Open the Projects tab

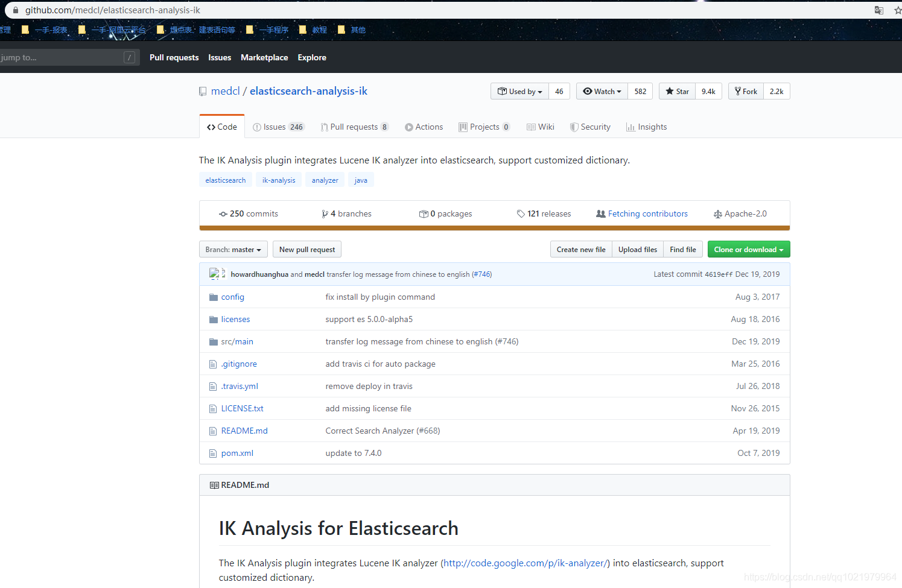pos(484,127)
